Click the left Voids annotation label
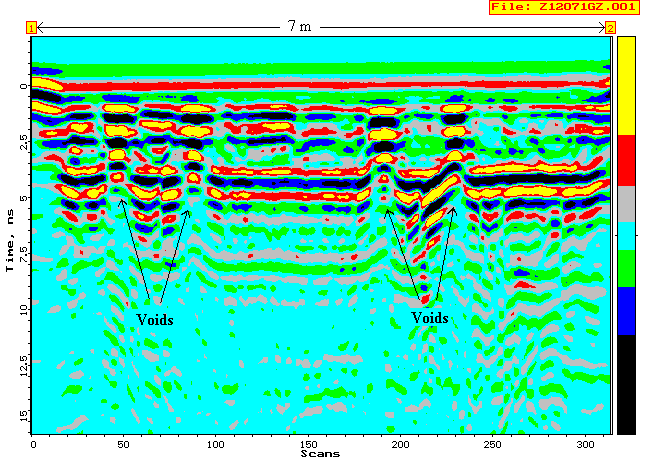 tap(154, 319)
